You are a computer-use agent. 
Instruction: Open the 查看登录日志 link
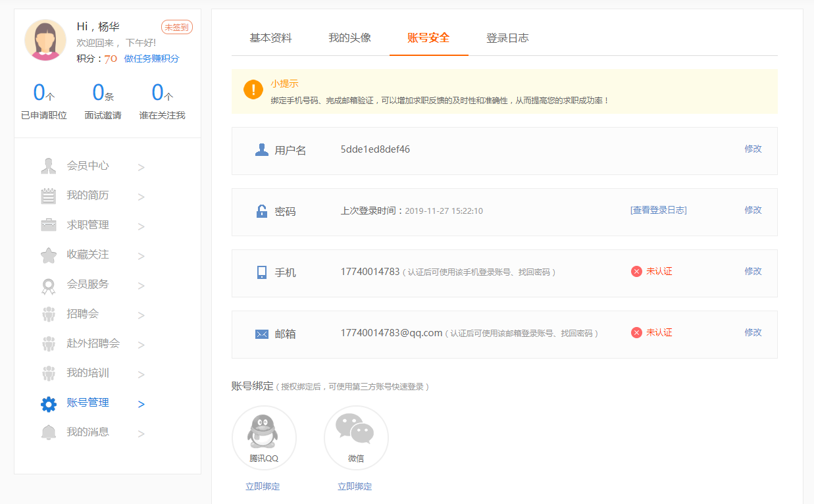coord(658,211)
